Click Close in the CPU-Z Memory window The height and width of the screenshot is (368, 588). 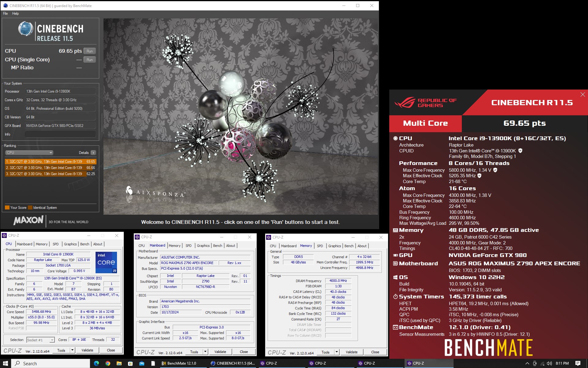click(x=375, y=352)
